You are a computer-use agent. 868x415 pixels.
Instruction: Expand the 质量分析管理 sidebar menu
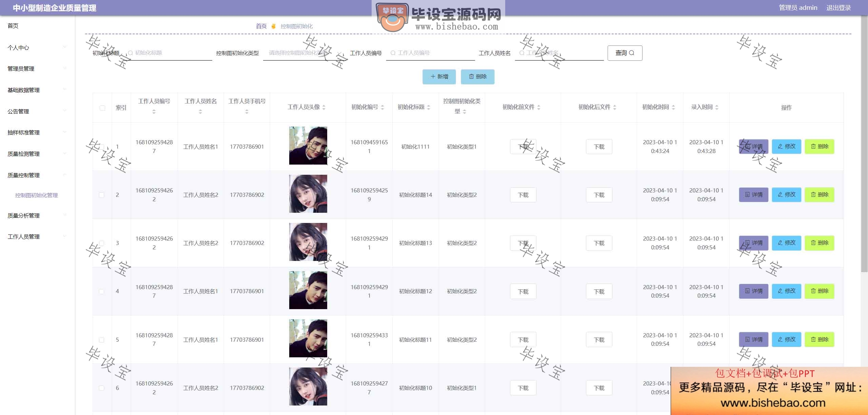tap(37, 215)
